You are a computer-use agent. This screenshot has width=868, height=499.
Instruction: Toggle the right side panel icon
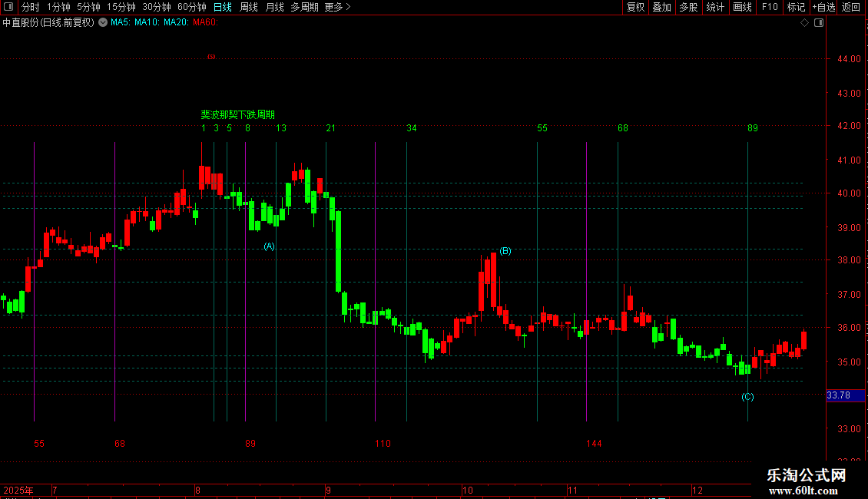pos(819,23)
